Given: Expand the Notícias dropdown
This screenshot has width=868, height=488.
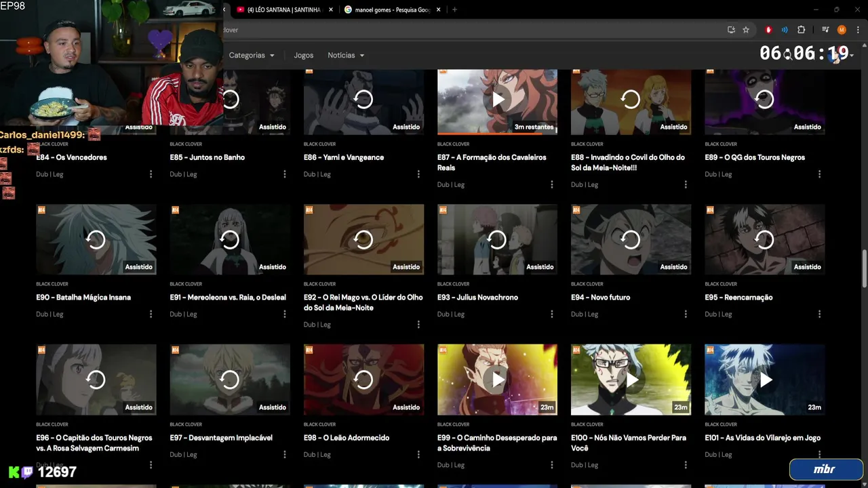Looking at the screenshot, I should pyautogui.click(x=346, y=56).
